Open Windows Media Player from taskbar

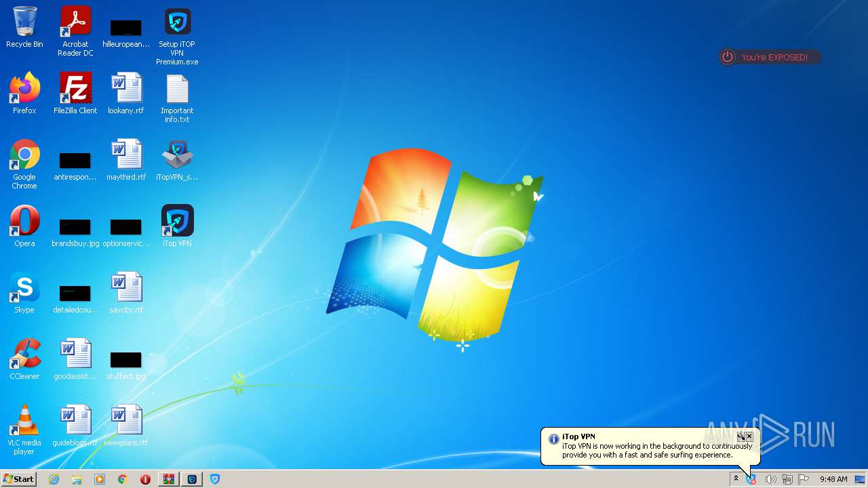(x=100, y=479)
